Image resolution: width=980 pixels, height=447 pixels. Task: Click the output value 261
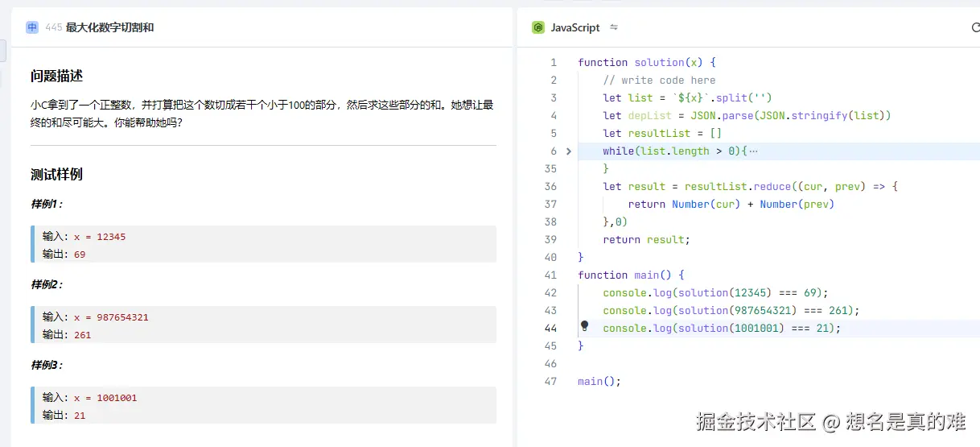(x=82, y=335)
